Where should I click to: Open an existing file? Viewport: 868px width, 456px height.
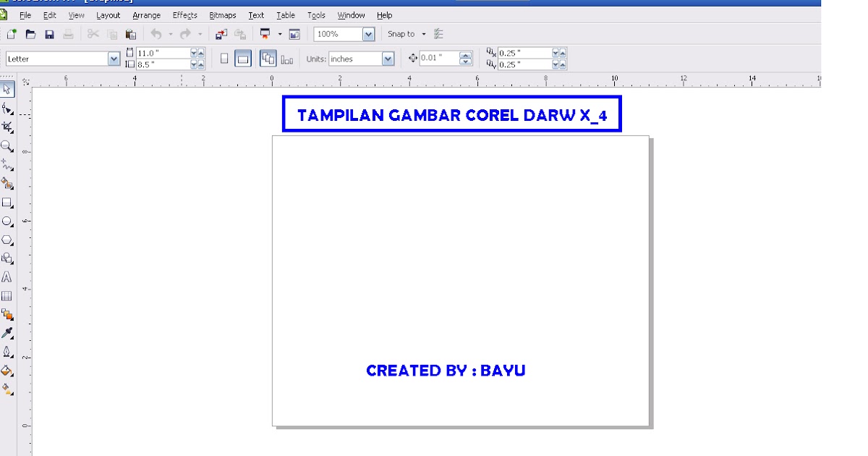pos(30,34)
